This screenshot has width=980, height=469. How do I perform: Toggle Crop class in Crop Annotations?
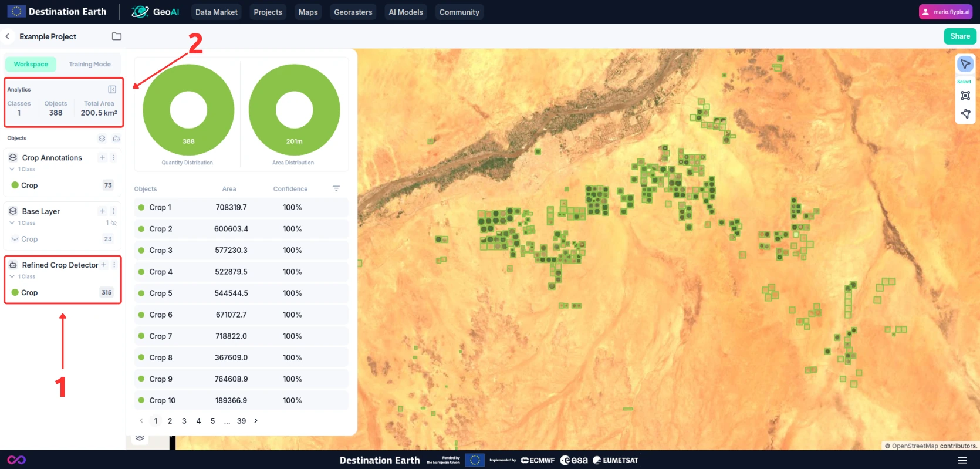tap(15, 185)
